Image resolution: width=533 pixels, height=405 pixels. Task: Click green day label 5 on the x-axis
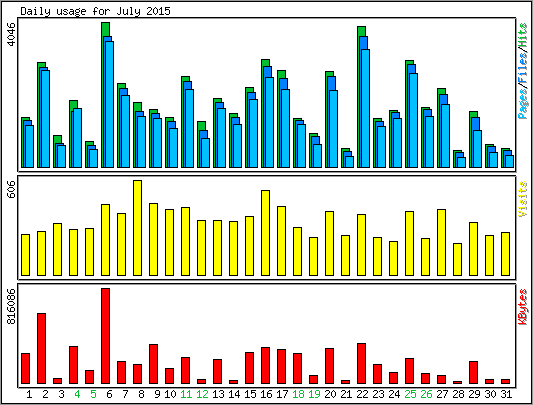click(x=93, y=394)
